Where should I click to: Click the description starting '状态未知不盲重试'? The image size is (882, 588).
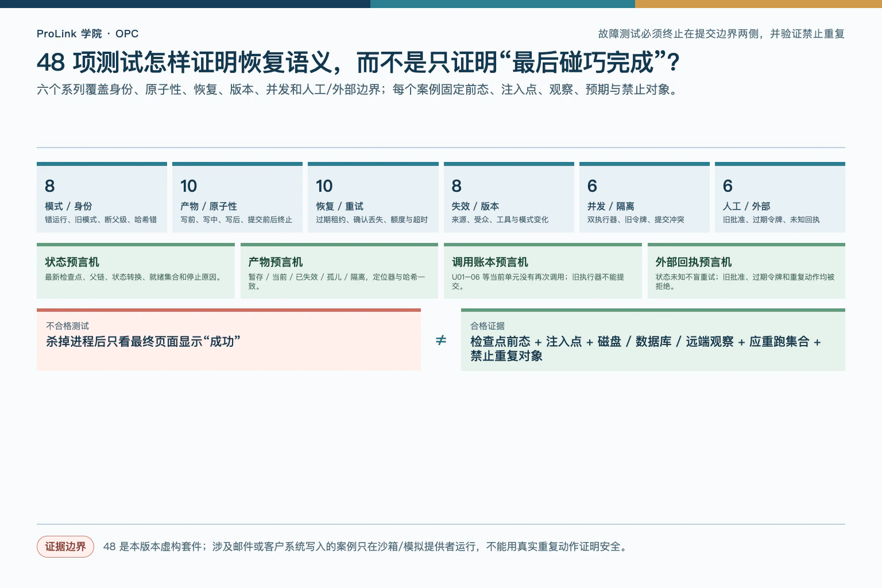745,281
